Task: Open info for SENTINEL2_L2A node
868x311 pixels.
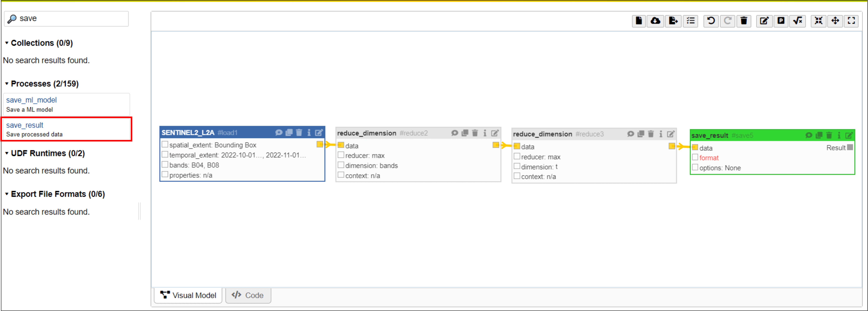Action: (x=309, y=133)
